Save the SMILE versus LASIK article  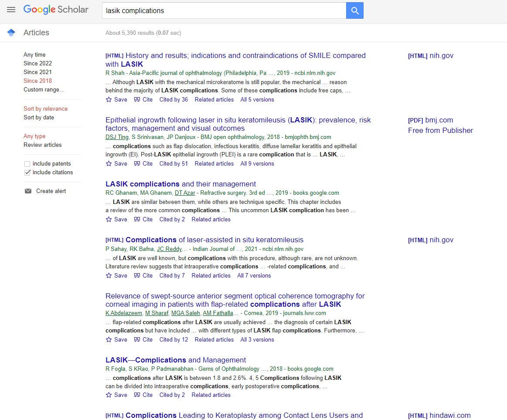click(116, 99)
